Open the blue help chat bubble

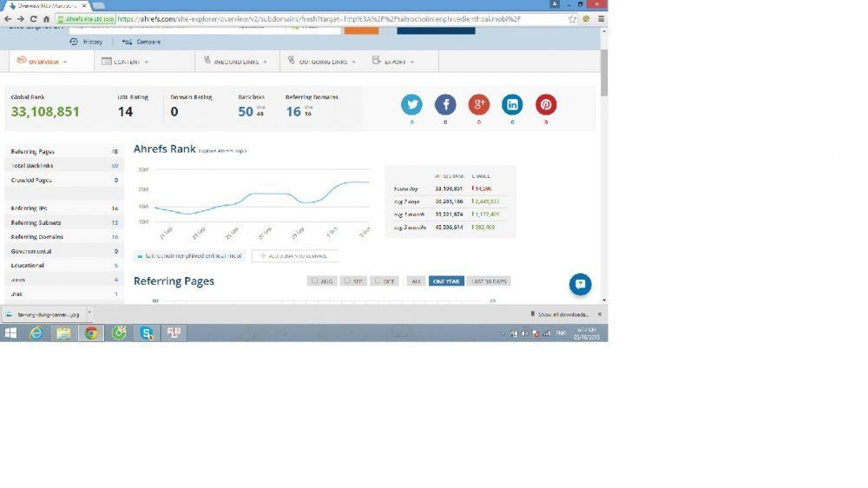tap(580, 284)
